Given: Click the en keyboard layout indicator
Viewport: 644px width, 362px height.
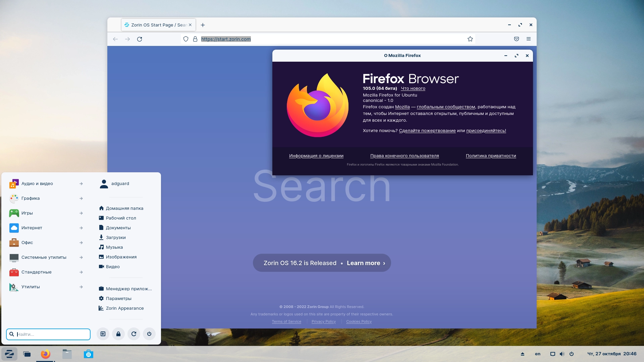Looking at the screenshot, I should pos(538,354).
